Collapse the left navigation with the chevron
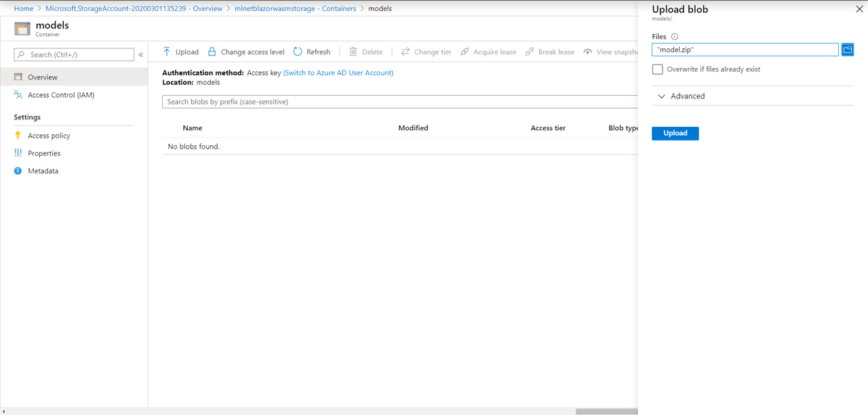 coord(141,55)
